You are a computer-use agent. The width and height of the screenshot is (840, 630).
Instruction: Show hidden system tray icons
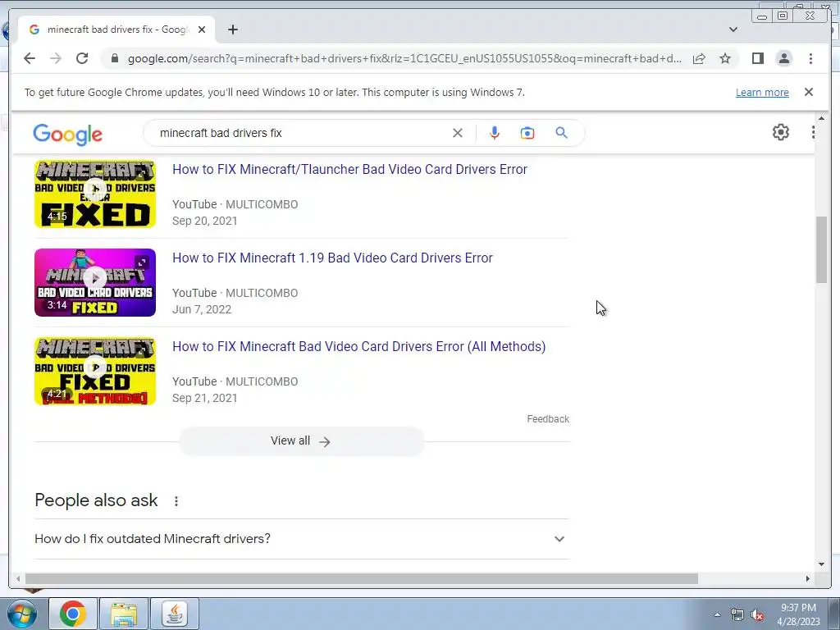click(717, 614)
